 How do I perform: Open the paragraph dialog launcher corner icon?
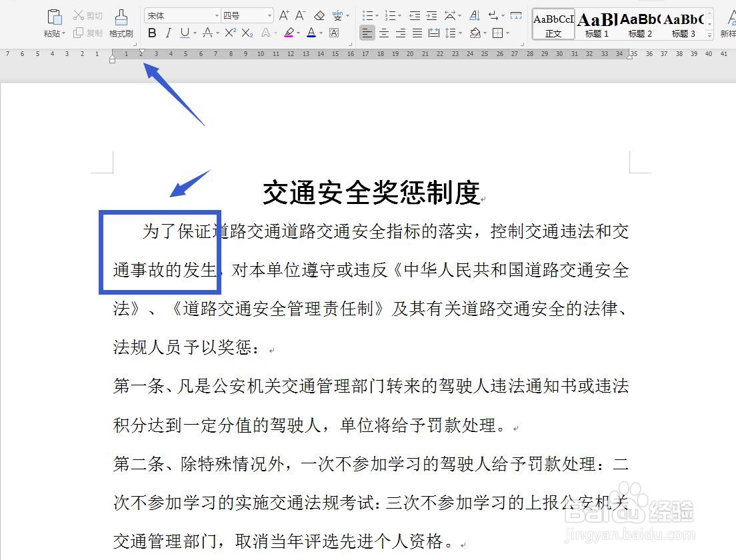(x=522, y=44)
